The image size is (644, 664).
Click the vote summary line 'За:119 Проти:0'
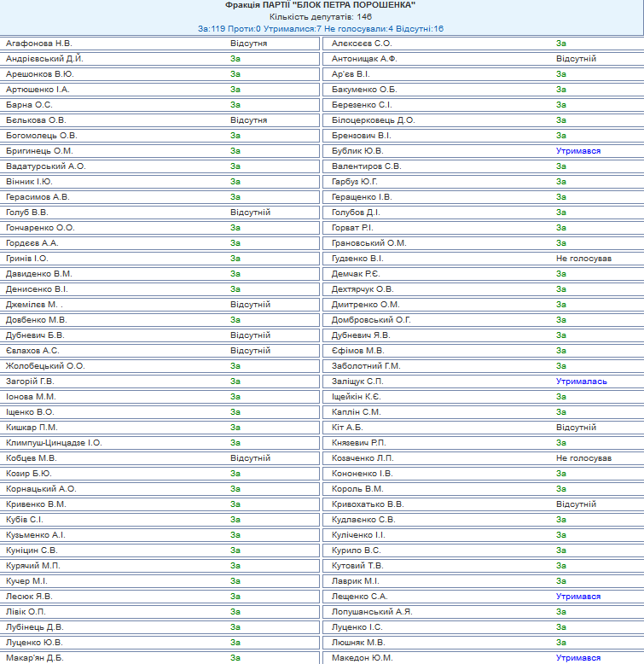click(229, 29)
